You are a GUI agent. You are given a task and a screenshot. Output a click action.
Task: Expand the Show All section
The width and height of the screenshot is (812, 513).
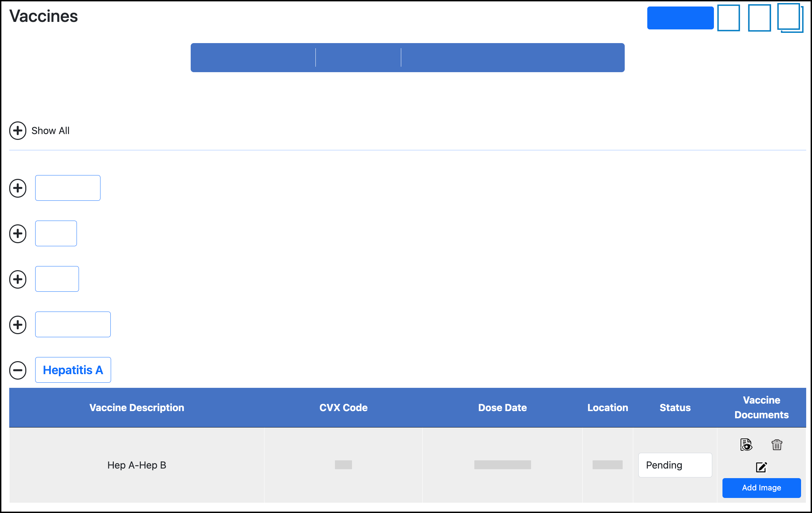click(x=18, y=131)
